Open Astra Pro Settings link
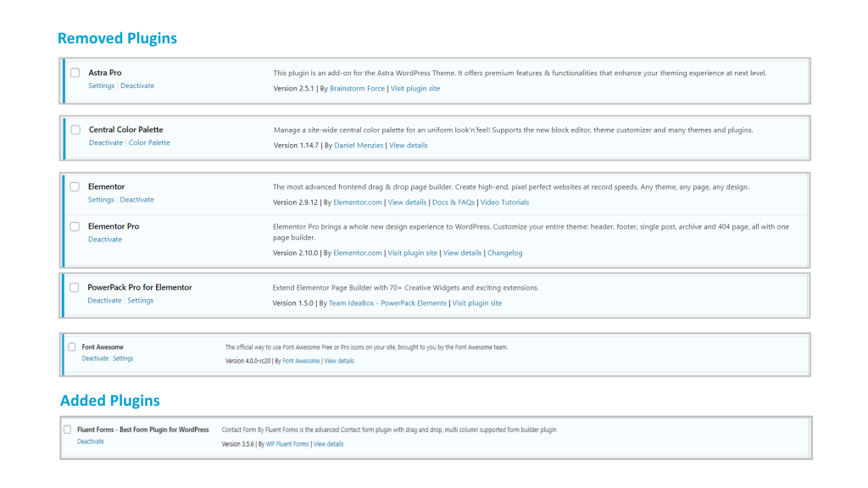The image size is (868, 488). pos(102,86)
